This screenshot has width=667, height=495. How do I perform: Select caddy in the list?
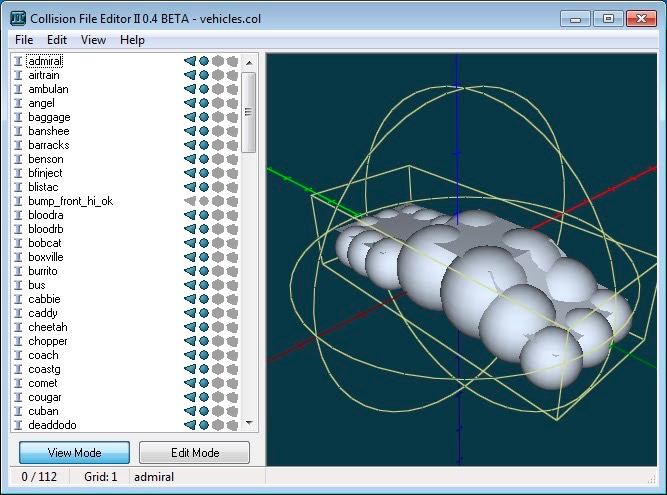click(43, 313)
